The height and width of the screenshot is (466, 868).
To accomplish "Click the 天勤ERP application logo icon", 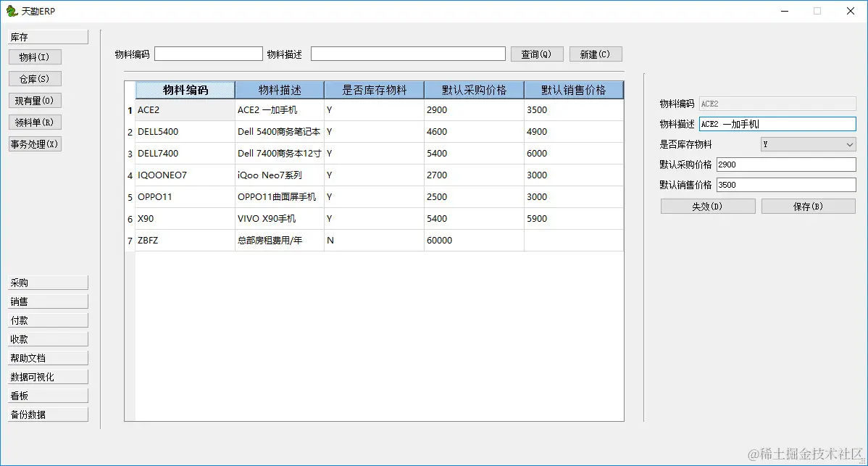I will [x=11, y=11].
